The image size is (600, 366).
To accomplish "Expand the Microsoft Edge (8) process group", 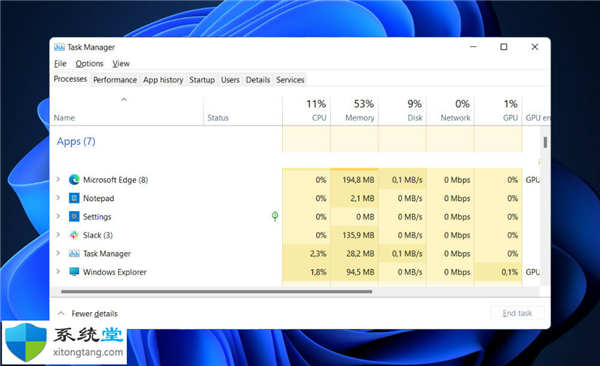I will click(x=58, y=179).
